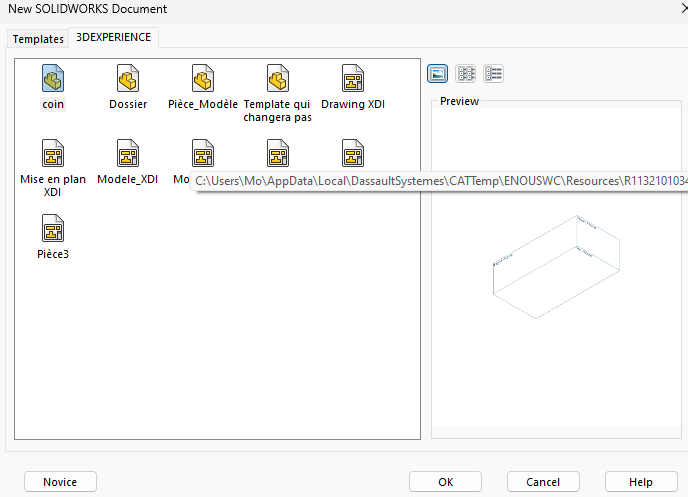Screen dimensions: 688x497
Task: Open the Templates tab
Action: [38, 39]
